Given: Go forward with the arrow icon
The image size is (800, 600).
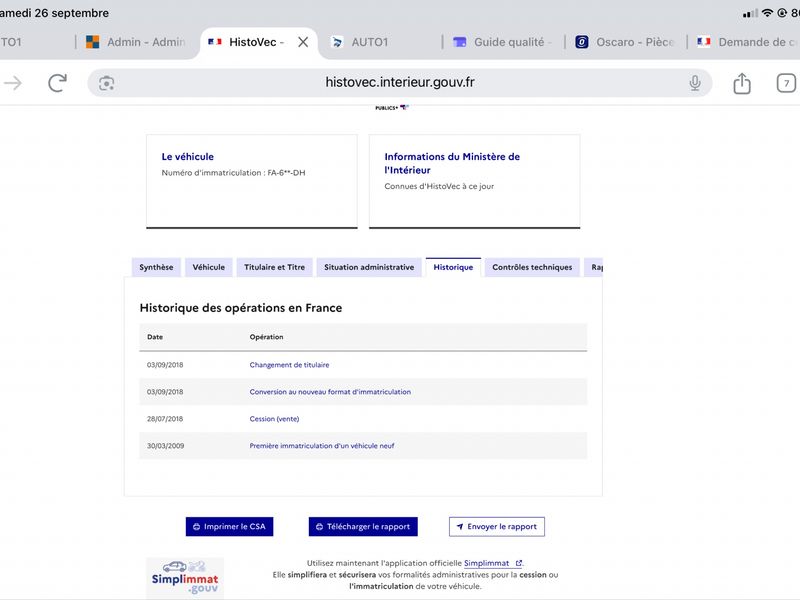Looking at the screenshot, I should point(13,83).
